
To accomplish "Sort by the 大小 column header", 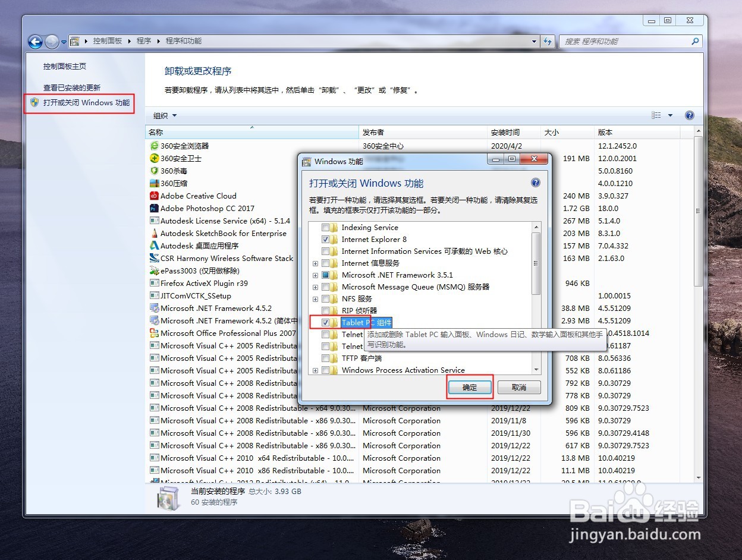I will point(567,132).
